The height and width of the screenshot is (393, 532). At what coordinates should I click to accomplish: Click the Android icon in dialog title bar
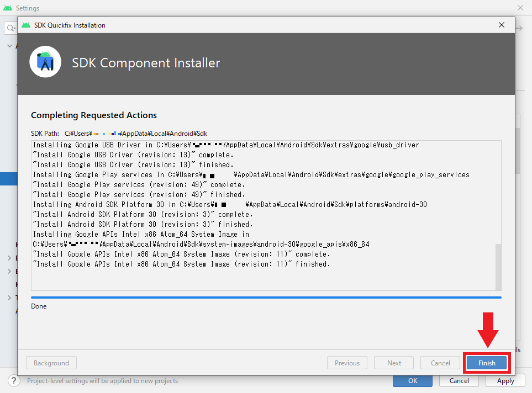(x=26, y=25)
